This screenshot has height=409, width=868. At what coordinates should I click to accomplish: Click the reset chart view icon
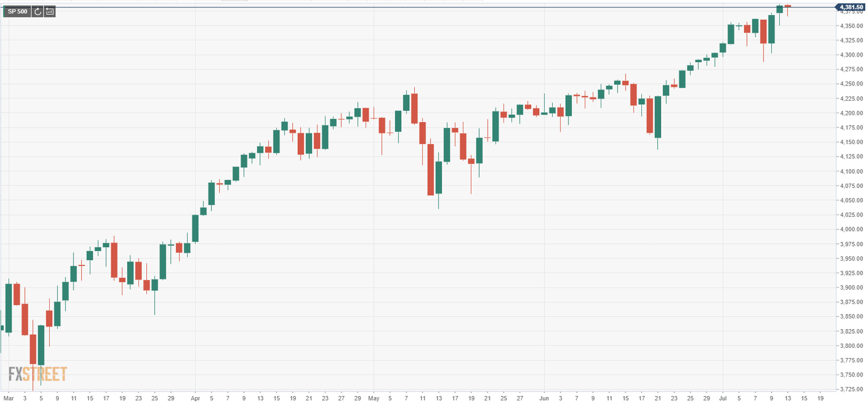click(x=50, y=11)
